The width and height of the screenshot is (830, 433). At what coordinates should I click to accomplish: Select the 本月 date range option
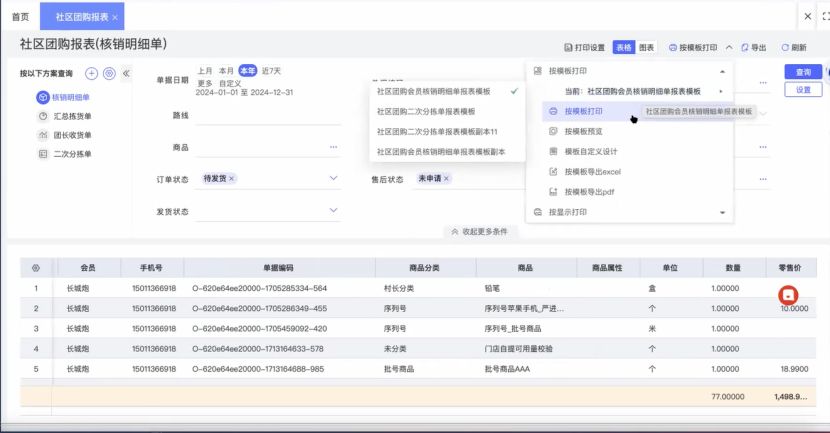[226, 71]
